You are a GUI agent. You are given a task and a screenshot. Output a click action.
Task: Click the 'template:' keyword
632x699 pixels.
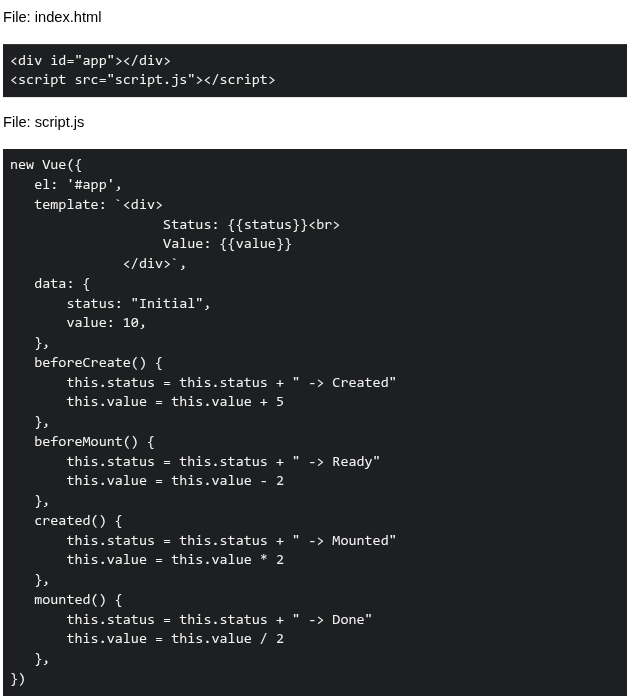[70, 205]
